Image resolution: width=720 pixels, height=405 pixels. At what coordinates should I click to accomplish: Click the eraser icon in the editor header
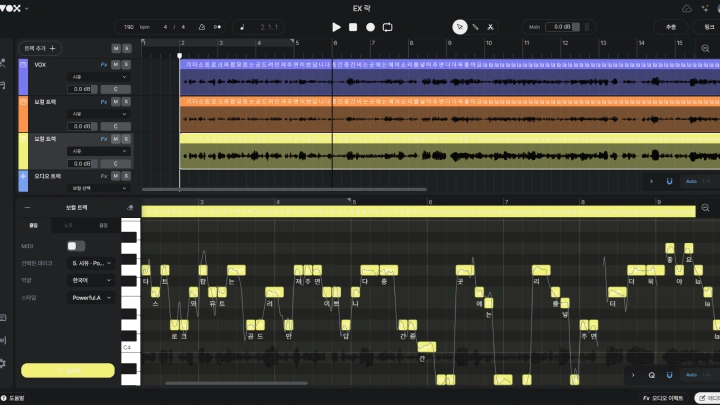pyautogui.click(x=130, y=208)
